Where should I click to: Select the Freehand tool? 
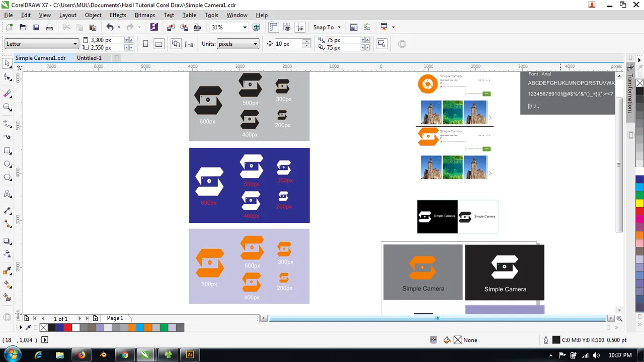click(x=7, y=123)
